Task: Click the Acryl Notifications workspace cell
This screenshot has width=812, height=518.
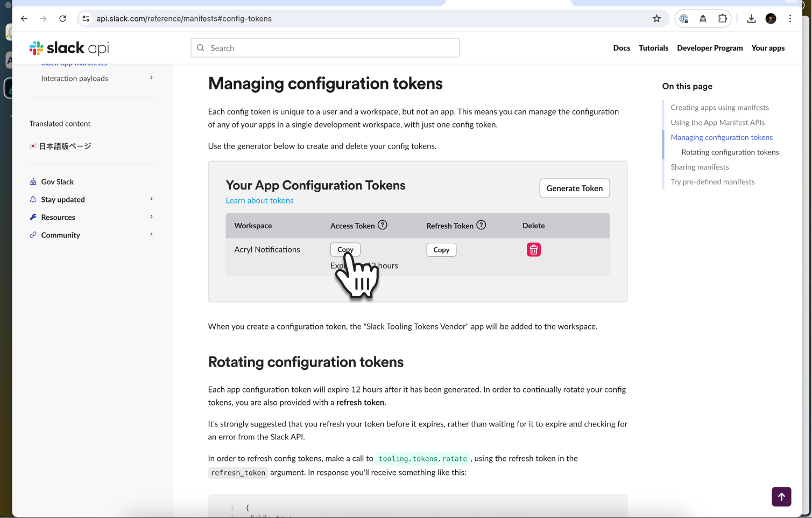Action: 267,249
